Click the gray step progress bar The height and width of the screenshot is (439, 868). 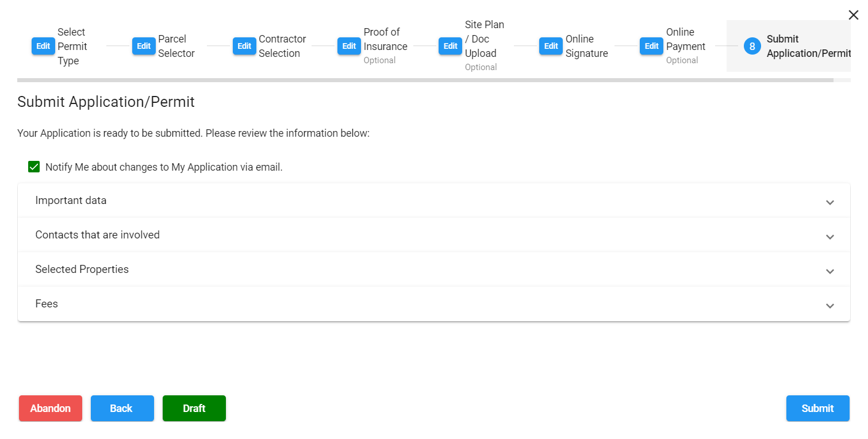(x=425, y=80)
